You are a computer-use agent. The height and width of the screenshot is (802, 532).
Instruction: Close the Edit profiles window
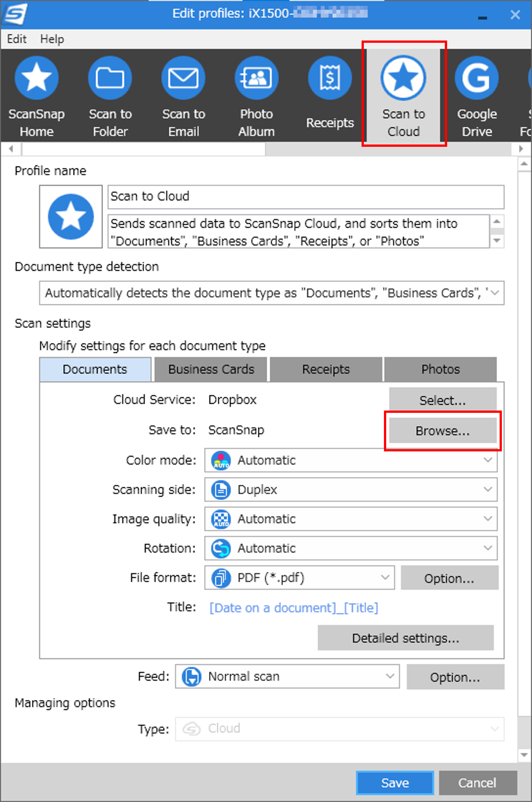click(x=515, y=15)
